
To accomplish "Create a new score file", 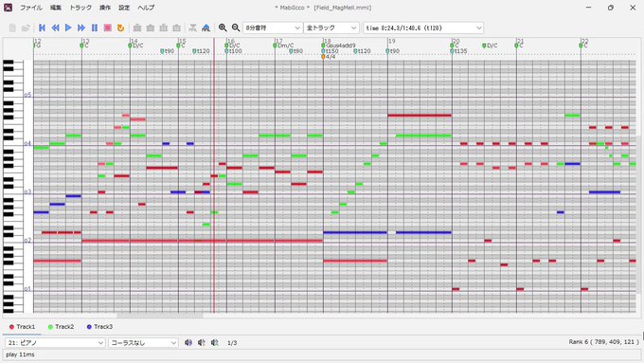I will tap(12, 27).
